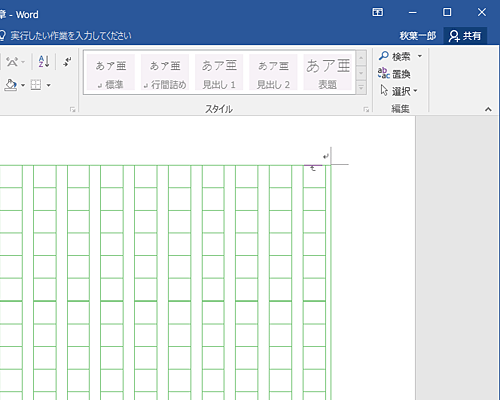Apply the 行間詰め style

click(165, 72)
